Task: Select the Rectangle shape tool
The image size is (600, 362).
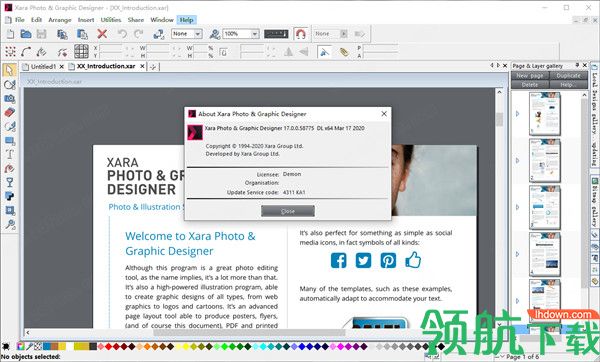Action: (10, 140)
